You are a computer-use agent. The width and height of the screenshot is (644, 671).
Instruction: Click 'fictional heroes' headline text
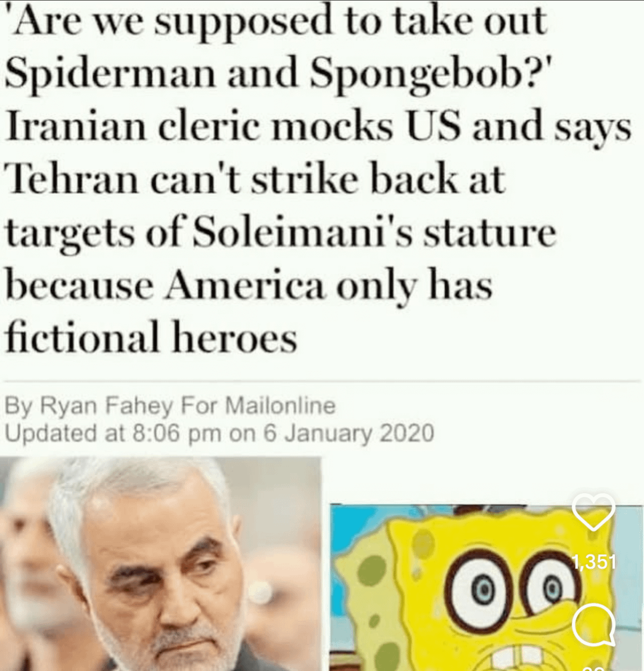point(151,338)
